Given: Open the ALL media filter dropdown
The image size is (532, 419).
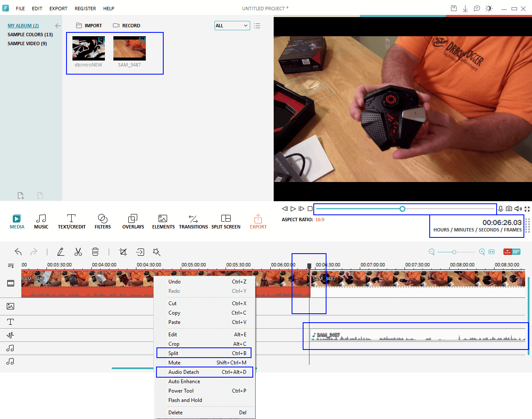Looking at the screenshot, I should tap(232, 26).
